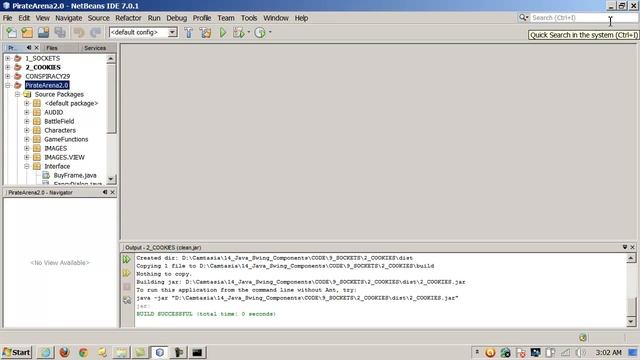Open the Navigate menu
640x360 pixels.
click(69, 18)
